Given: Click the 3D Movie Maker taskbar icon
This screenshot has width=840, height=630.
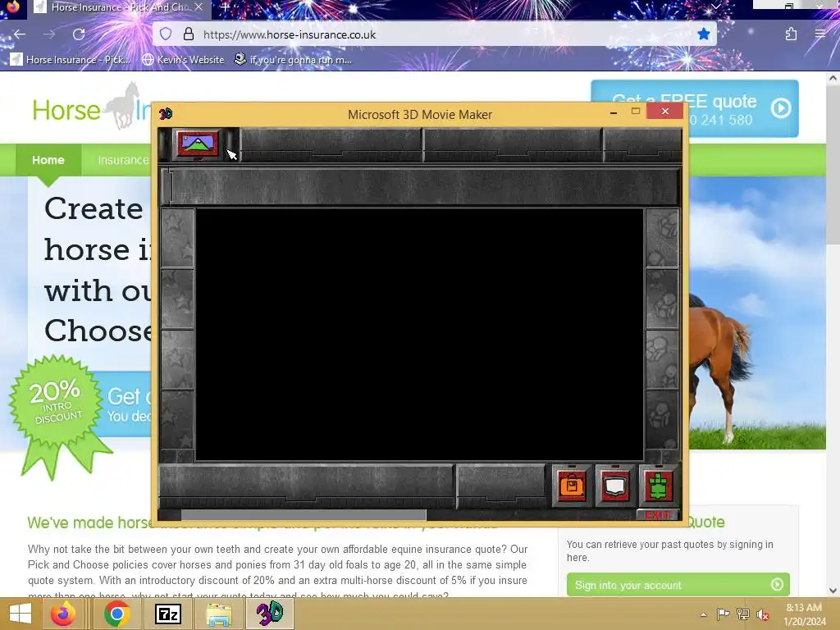Looking at the screenshot, I should pos(269,614).
